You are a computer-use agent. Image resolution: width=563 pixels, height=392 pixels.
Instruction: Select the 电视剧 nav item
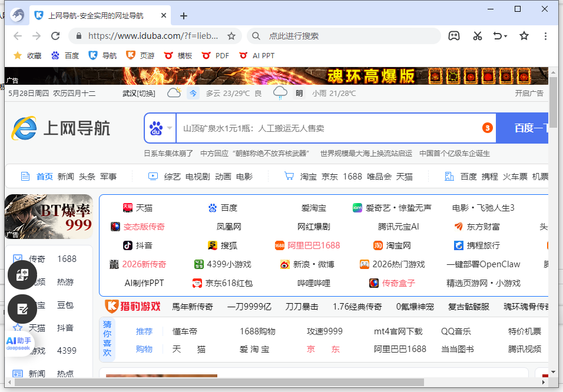[x=198, y=177]
